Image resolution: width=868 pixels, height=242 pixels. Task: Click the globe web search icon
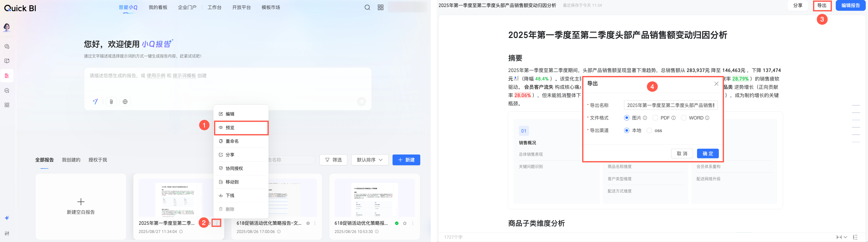point(125,102)
